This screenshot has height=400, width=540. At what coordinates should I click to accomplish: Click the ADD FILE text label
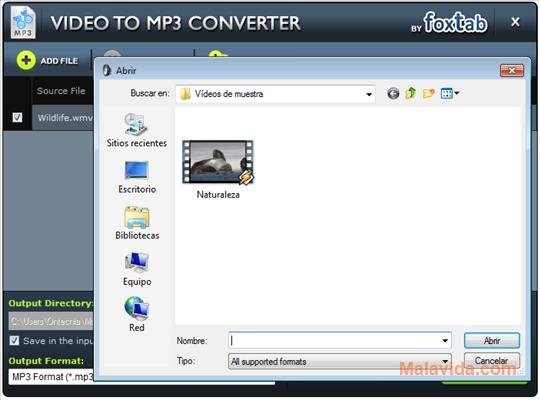[x=59, y=61]
